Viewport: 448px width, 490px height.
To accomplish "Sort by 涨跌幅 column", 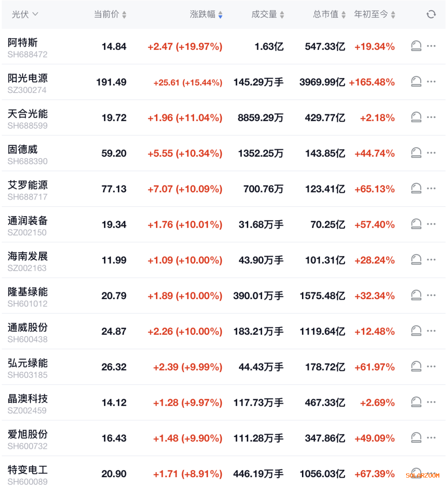I will [x=206, y=15].
